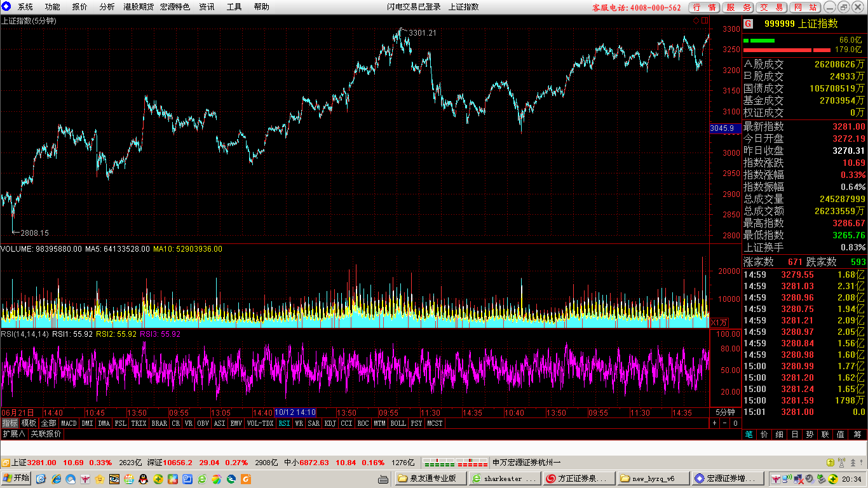Click the 涨家数 value 671

tap(796, 262)
